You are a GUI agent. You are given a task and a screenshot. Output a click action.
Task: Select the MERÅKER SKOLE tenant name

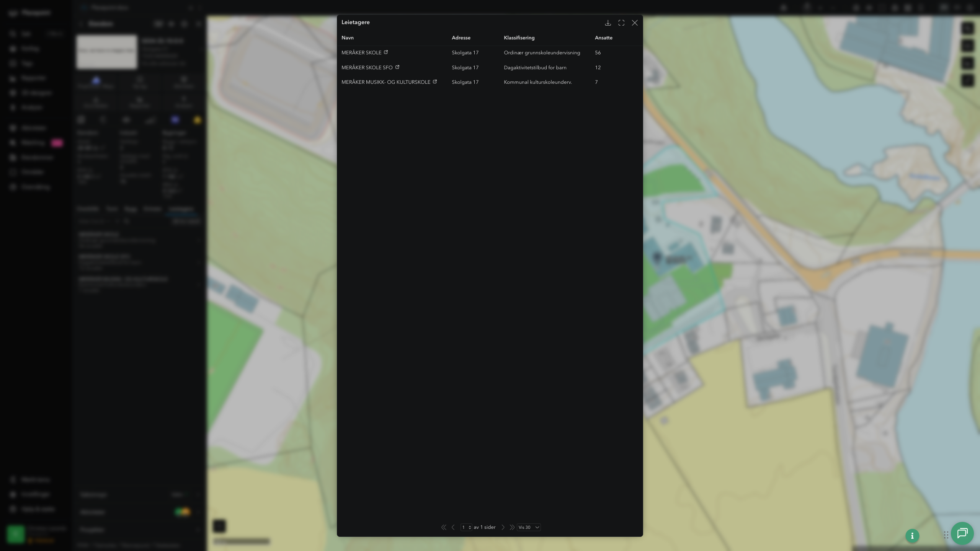pos(361,53)
